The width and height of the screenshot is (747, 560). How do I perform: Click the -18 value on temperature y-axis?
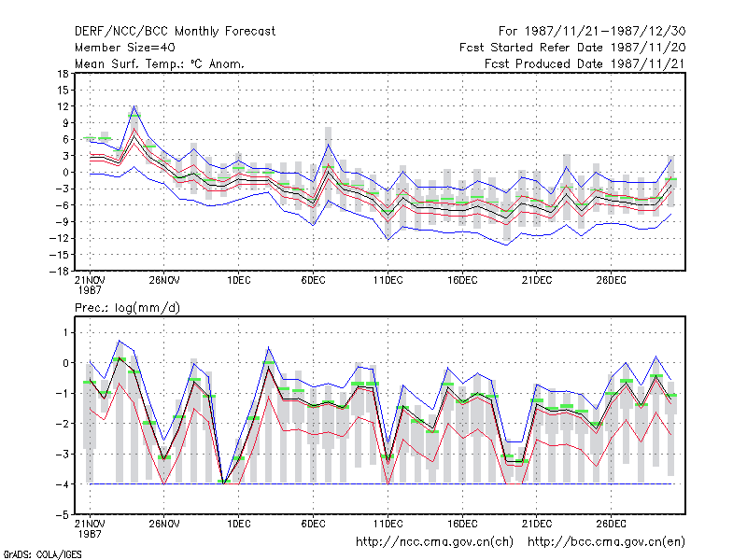coord(59,272)
